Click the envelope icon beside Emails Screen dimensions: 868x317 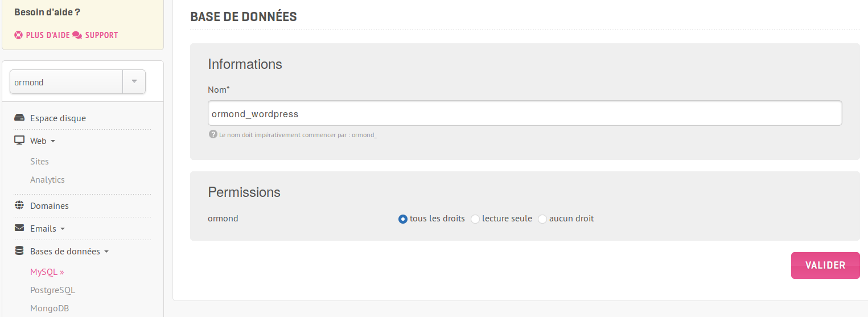pos(19,228)
